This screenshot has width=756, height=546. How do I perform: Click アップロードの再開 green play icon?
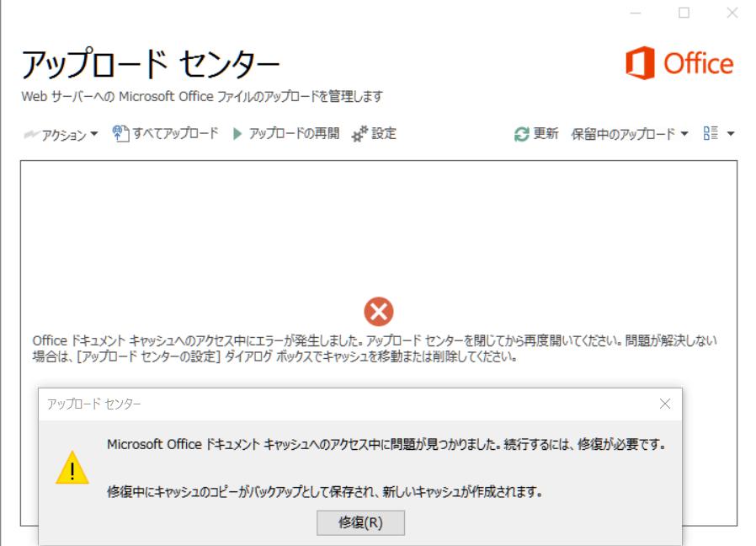[237, 134]
